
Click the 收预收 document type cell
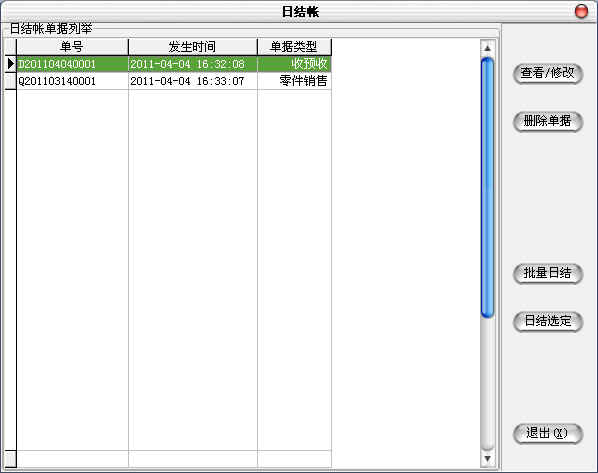pos(294,64)
